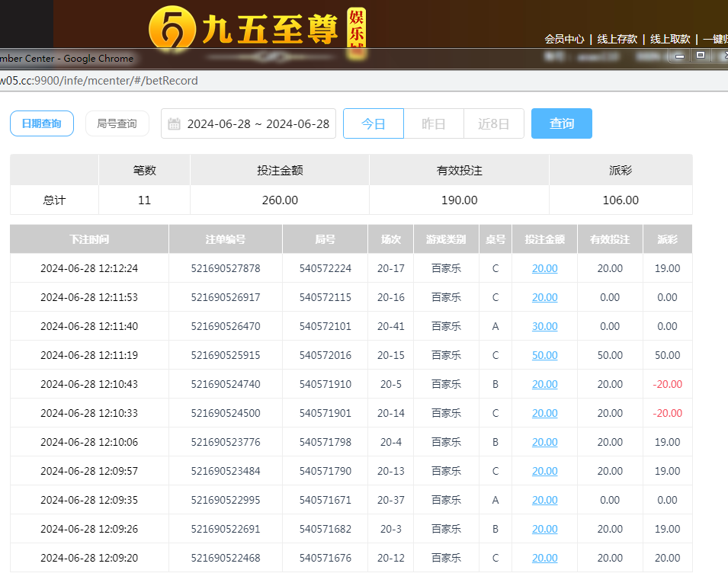Open the 50.00 bet amount link

pos(544,355)
